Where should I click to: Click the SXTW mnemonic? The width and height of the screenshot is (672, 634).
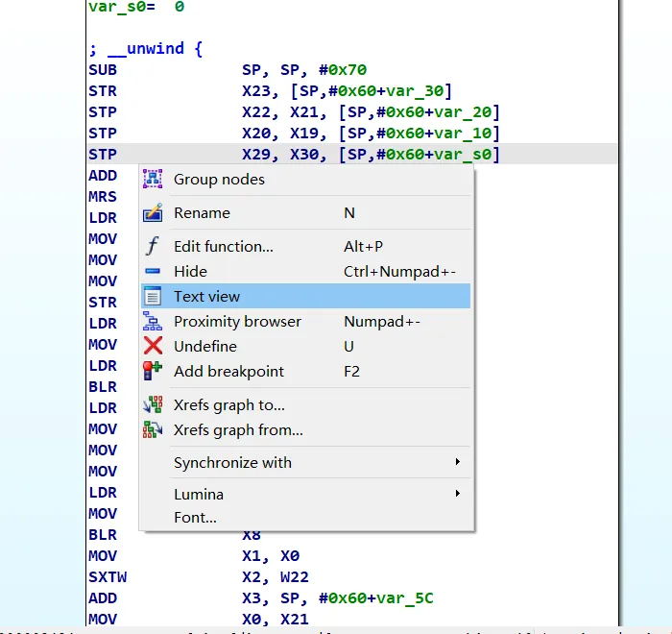[108, 577]
